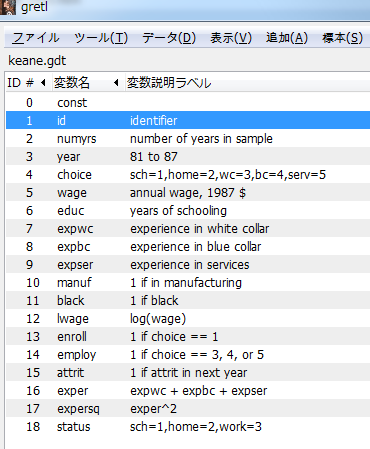Select the expbc variable row
Screen dimensions: 370x449
pos(188,246)
